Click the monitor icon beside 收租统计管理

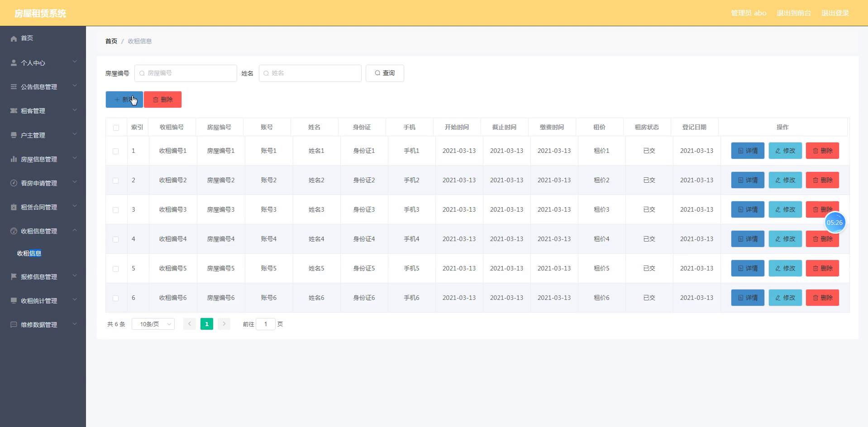click(x=14, y=301)
